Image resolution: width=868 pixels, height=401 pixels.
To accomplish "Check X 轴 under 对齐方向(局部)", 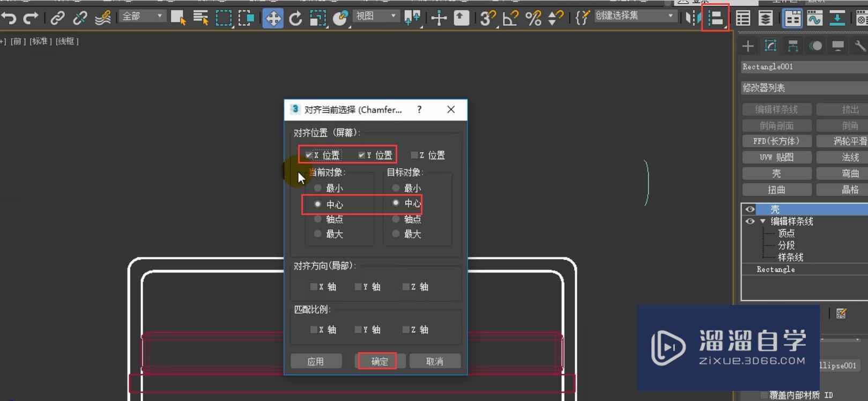I will (x=314, y=287).
